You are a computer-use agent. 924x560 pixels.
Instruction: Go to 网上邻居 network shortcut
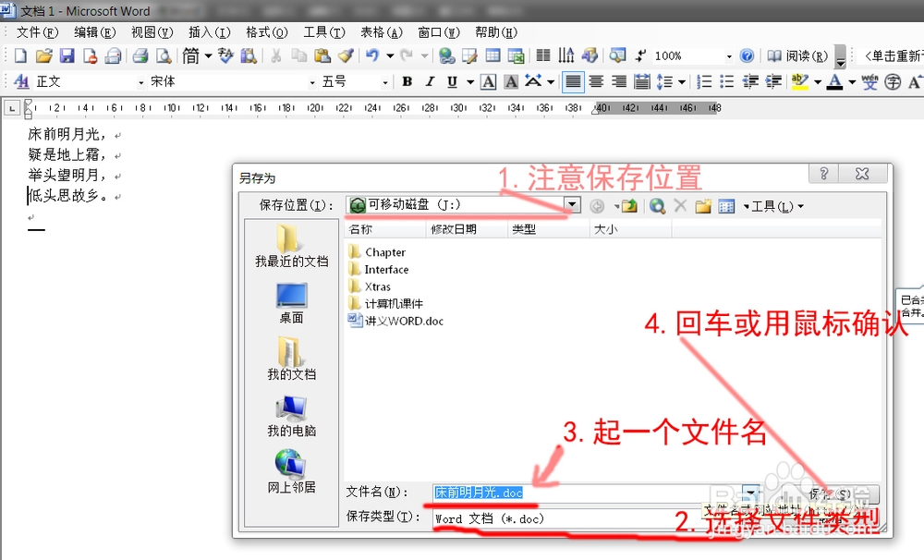(x=291, y=471)
